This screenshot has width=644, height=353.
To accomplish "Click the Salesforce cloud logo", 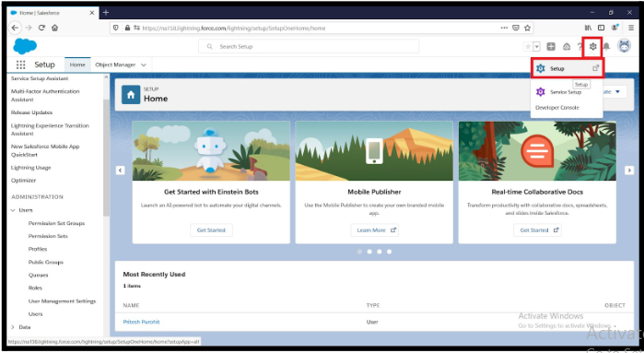I will point(25,46).
